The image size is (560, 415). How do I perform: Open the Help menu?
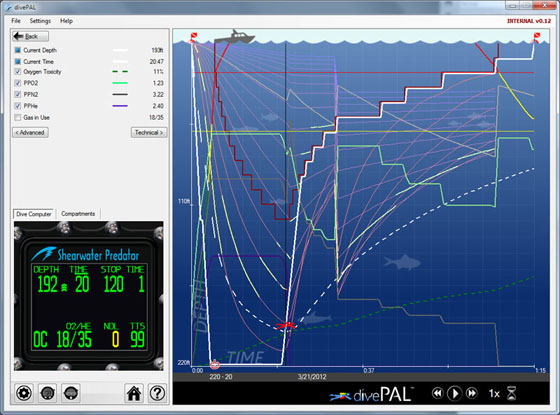click(x=66, y=21)
